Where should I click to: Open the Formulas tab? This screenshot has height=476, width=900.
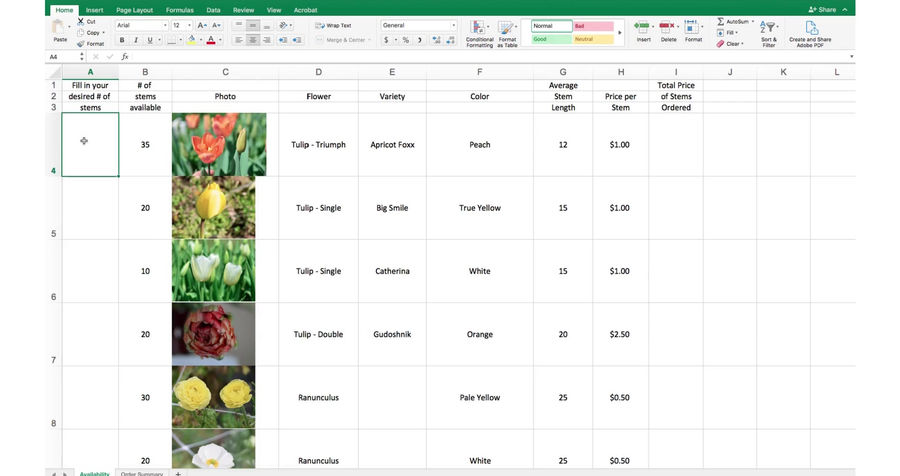tap(180, 10)
